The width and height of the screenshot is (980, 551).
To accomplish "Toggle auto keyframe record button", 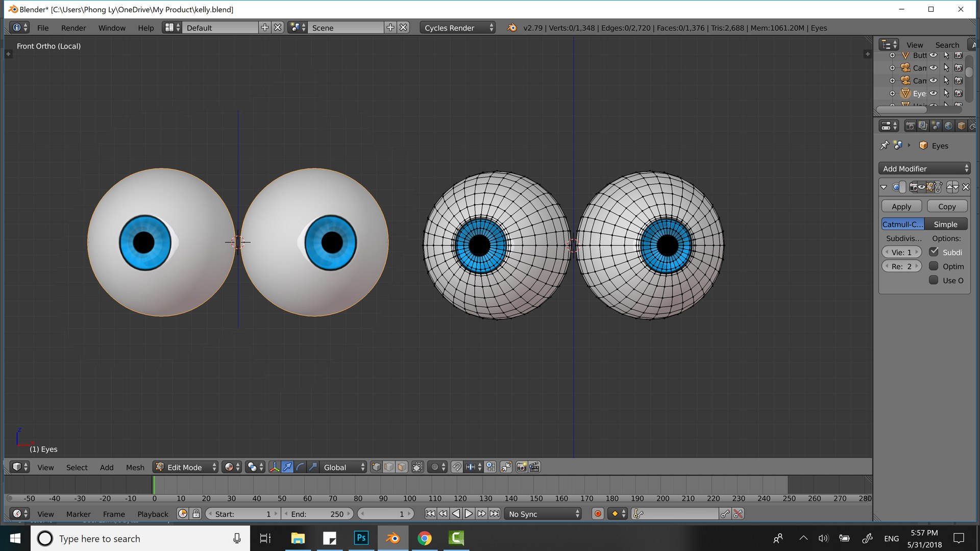I will pos(598,514).
